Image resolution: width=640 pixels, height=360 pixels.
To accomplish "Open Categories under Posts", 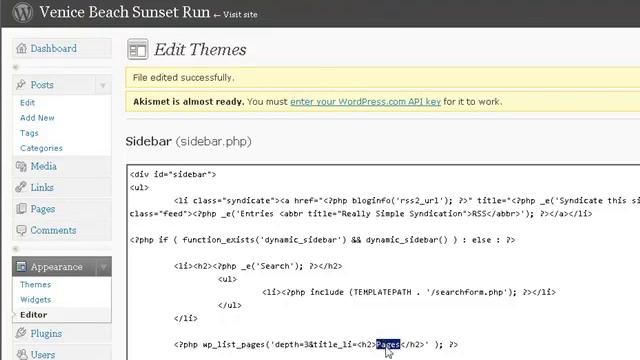I will (x=41, y=148).
